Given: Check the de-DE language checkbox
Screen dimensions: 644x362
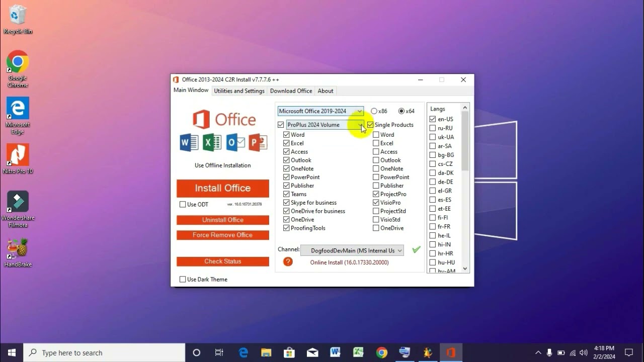Looking at the screenshot, I should click(433, 182).
